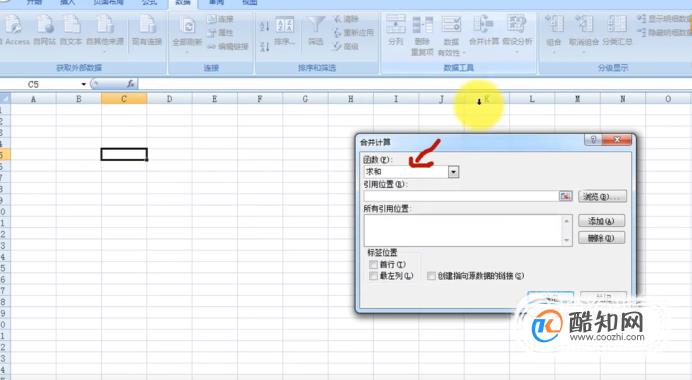Viewport: 692px width, 380px height.
Task: Click the Connections (连接) ribbon item
Action: pos(220,19)
